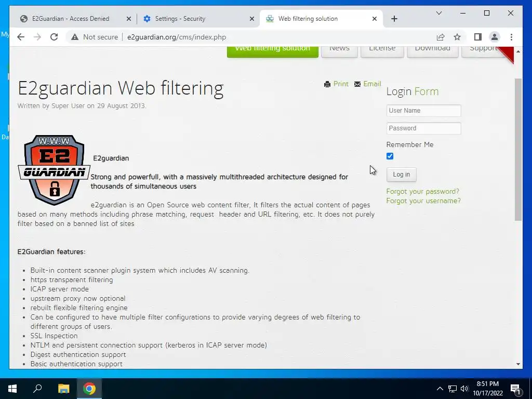532x399 pixels.
Task: Bookmark this page with the star icon
Action: [x=457, y=37]
